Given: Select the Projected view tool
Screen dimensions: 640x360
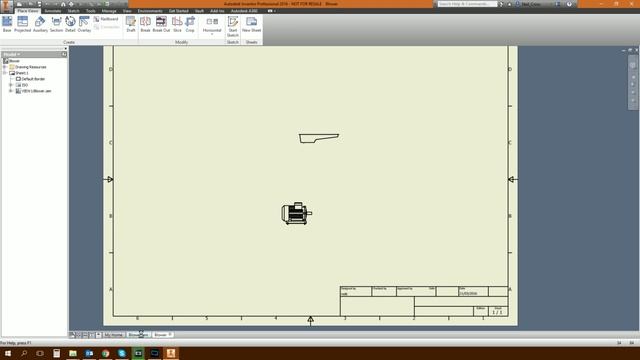Looking at the screenshot, I should point(22,24).
